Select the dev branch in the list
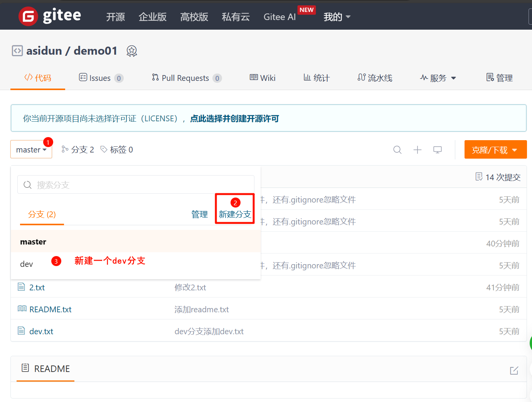The height and width of the screenshot is (402, 532). (136, 264)
